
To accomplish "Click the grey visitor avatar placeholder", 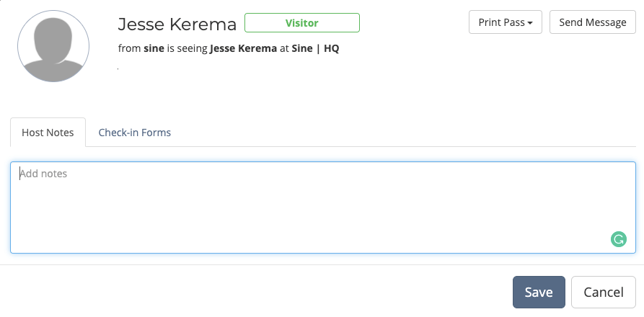I will (x=53, y=46).
